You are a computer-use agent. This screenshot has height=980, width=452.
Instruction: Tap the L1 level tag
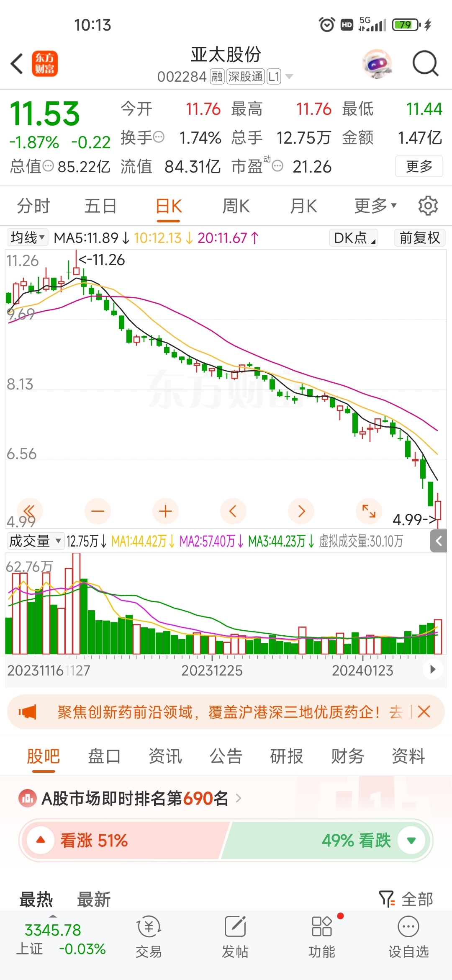274,77
